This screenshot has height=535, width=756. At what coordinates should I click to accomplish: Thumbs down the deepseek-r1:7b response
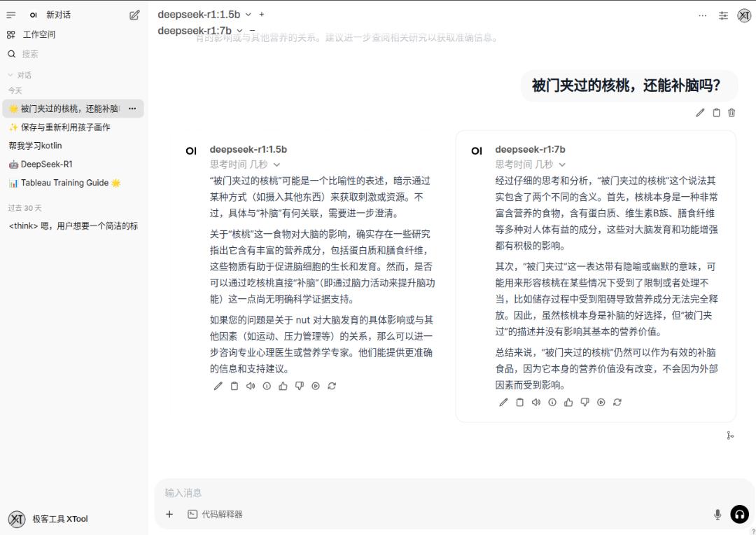pos(584,403)
